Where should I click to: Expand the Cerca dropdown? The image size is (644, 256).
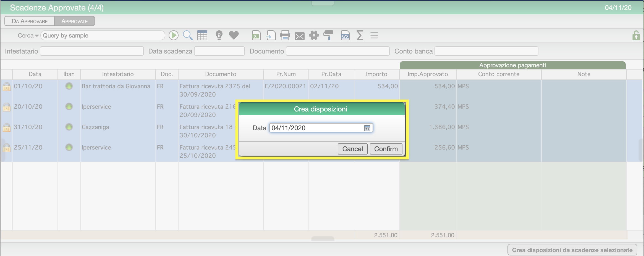[x=28, y=36]
